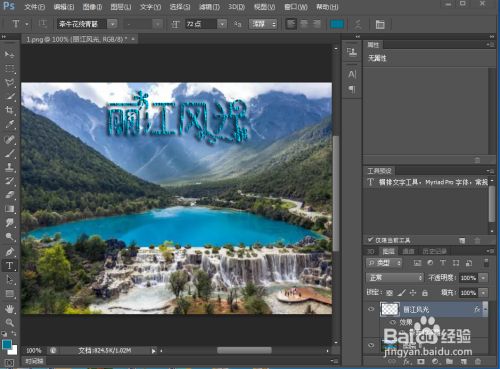
Task: Open the 图层(L) menu
Action: coord(121,7)
